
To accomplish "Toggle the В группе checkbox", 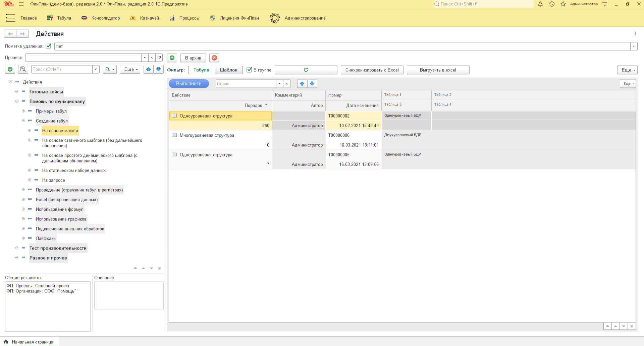I will tap(249, 70).
